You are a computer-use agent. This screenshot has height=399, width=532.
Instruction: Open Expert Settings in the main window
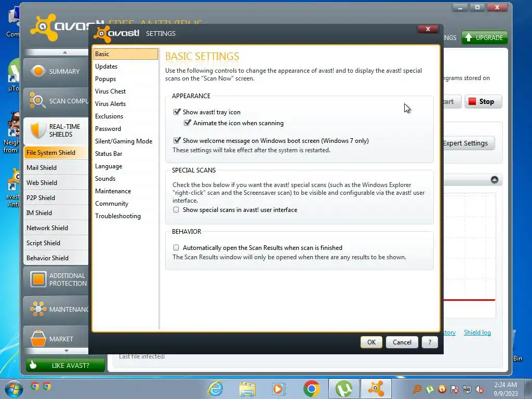tap(468, 143)
